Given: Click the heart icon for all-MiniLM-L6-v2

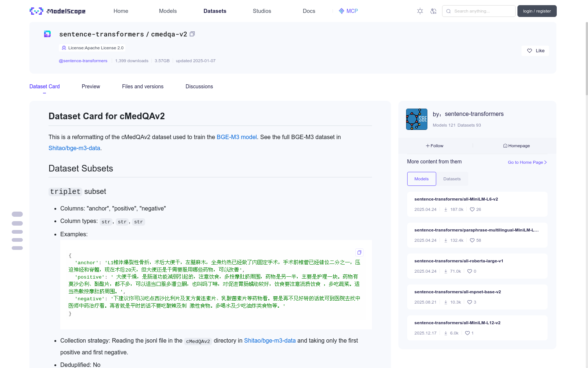Looking at the screenshot, I should [472, 209].
